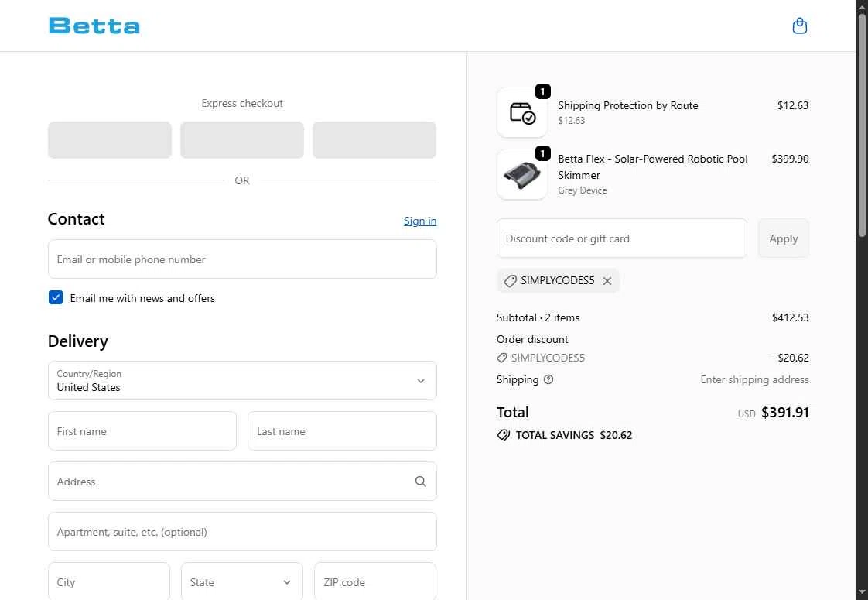Click the total savings tag icon
This screenshot has height=600, width=868.
(x=503, y=435)
